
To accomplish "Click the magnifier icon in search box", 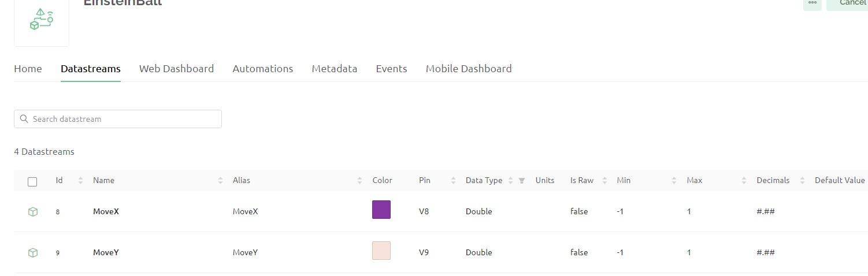I will tap(24, 119).
